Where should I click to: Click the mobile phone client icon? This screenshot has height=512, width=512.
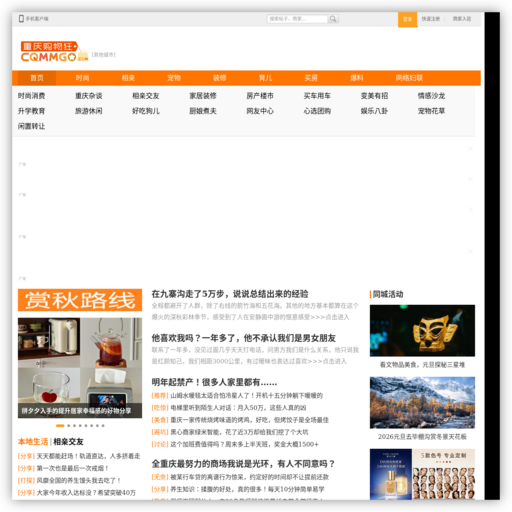coord(21,19)
